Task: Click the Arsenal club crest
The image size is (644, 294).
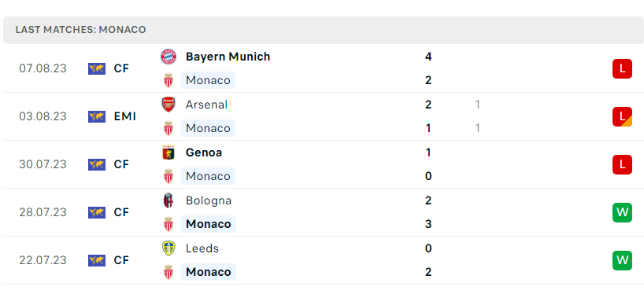Action: point(168,105)
